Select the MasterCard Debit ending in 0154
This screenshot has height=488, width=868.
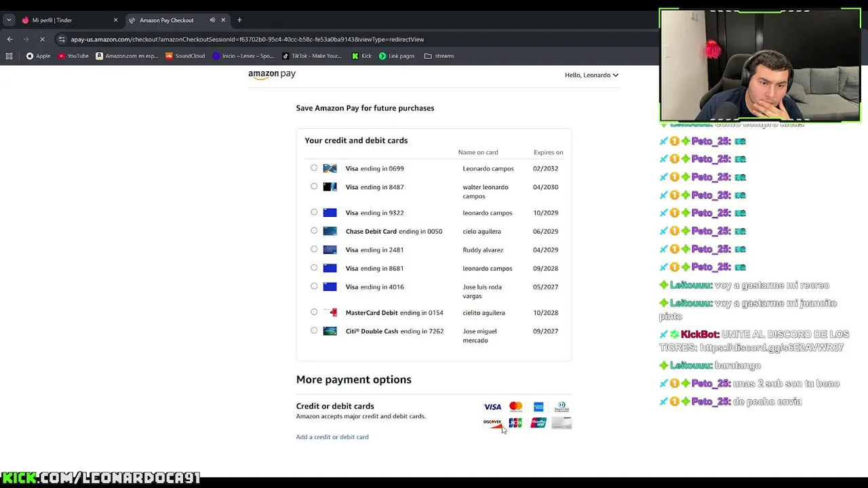click(314, 312)
